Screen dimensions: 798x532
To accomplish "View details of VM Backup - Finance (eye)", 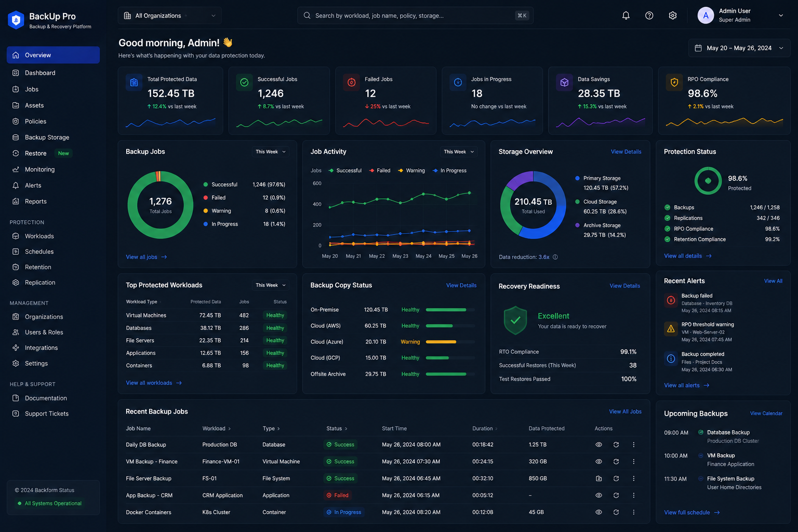I will pos(598,461).
